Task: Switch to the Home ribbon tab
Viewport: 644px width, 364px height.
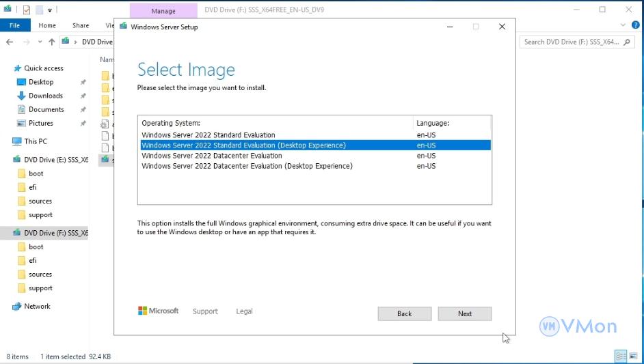Action: pos(47,25)
